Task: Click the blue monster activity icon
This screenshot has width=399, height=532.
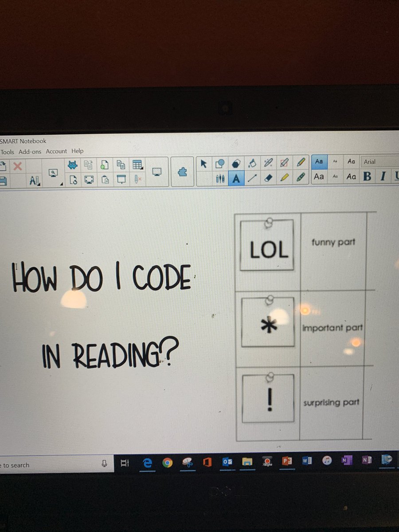Action: coord(72,165)
